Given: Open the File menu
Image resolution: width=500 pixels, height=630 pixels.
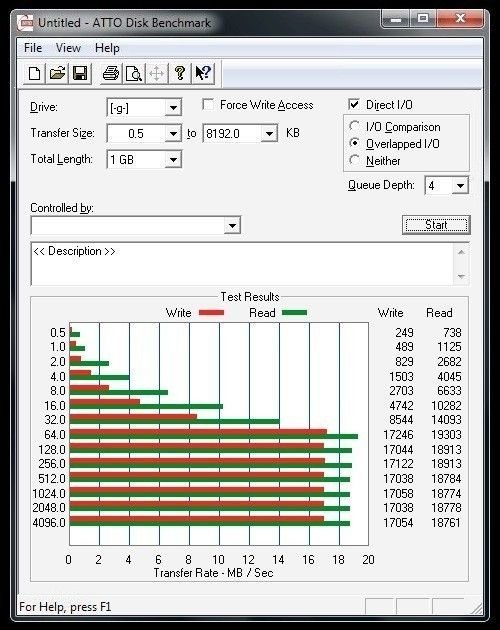Looking at the screenshot, I should [33, 48].
